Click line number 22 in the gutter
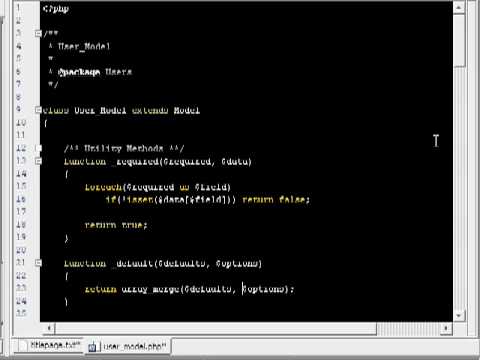This screenshot has width=480, height=360. [21, 275]
